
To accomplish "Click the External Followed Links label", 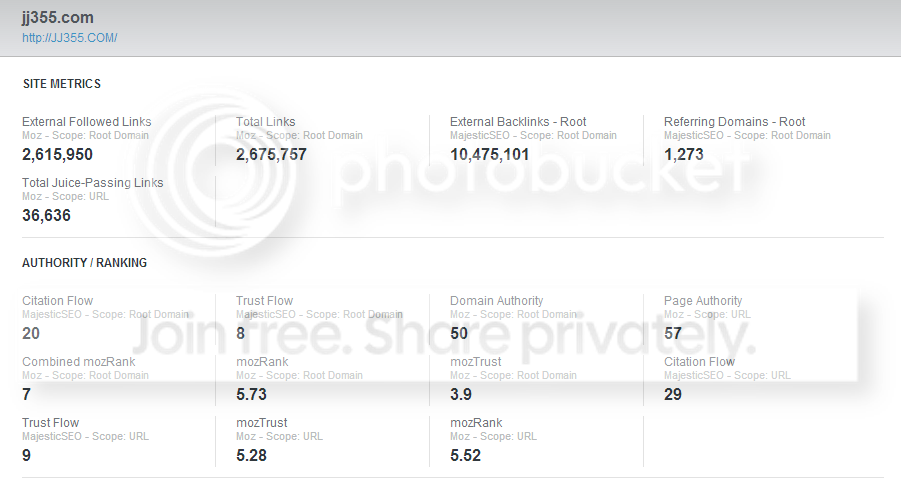I will click(87, 122).
